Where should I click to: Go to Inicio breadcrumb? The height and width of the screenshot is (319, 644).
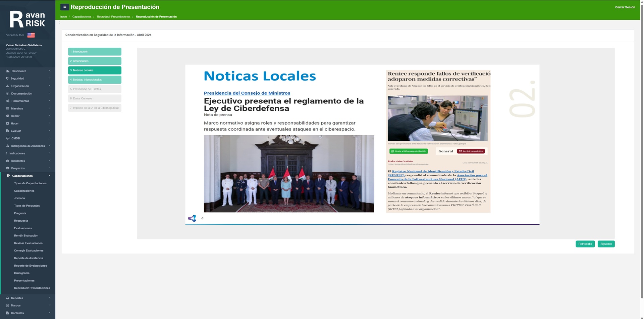[63, 17]
